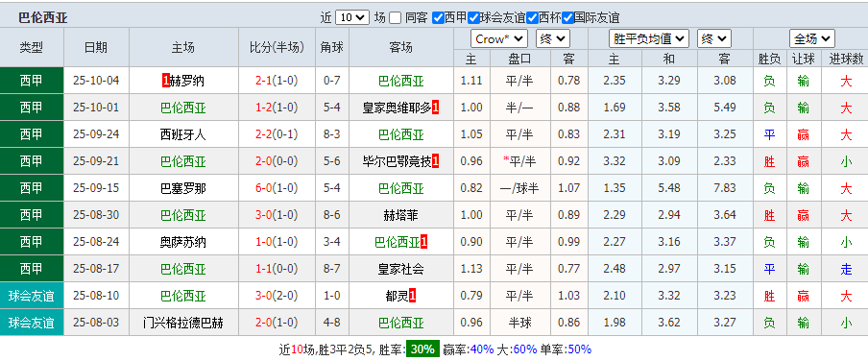Image resolution: width=868 pixels, height=361 pixels.
Task: Click the 走 goal result in the 25-08-17 row
Action: coord(846,269)
